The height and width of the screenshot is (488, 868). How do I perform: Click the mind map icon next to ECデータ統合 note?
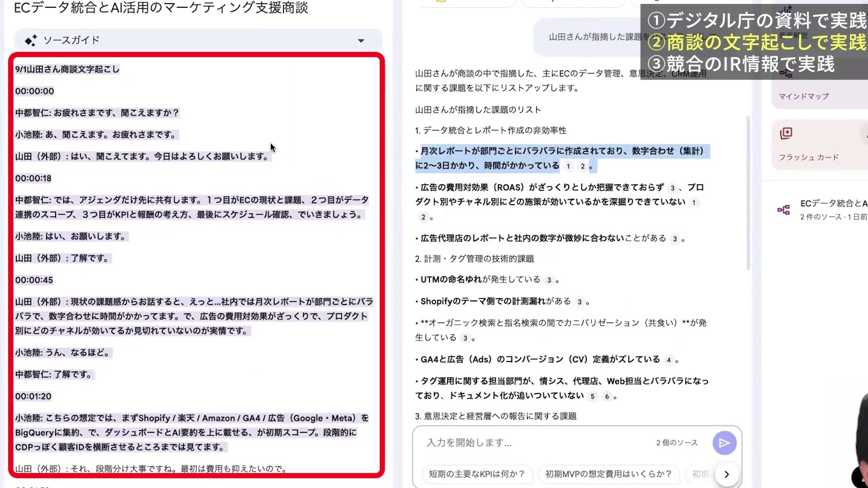click(783, 210)
